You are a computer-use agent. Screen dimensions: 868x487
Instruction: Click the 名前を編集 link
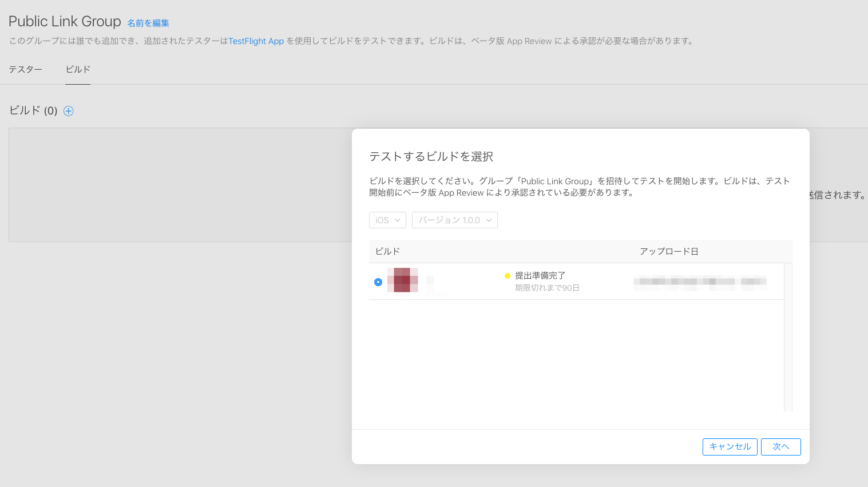pos(148,23)
